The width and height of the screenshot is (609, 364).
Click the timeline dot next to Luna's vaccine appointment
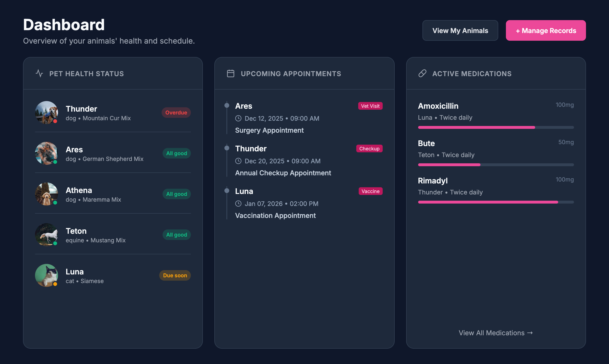coord(227,191)
